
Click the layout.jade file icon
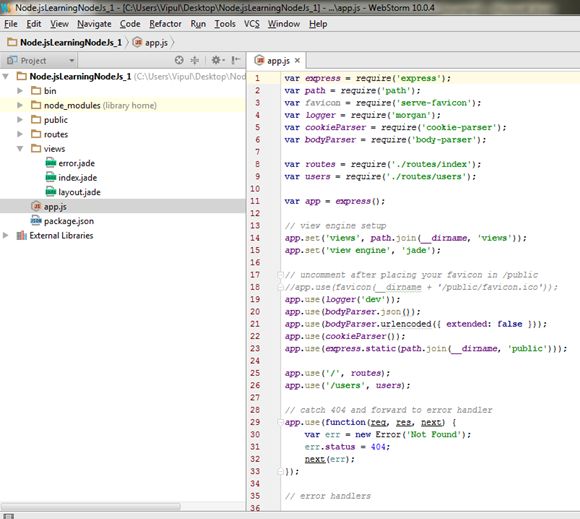[51, 192]
